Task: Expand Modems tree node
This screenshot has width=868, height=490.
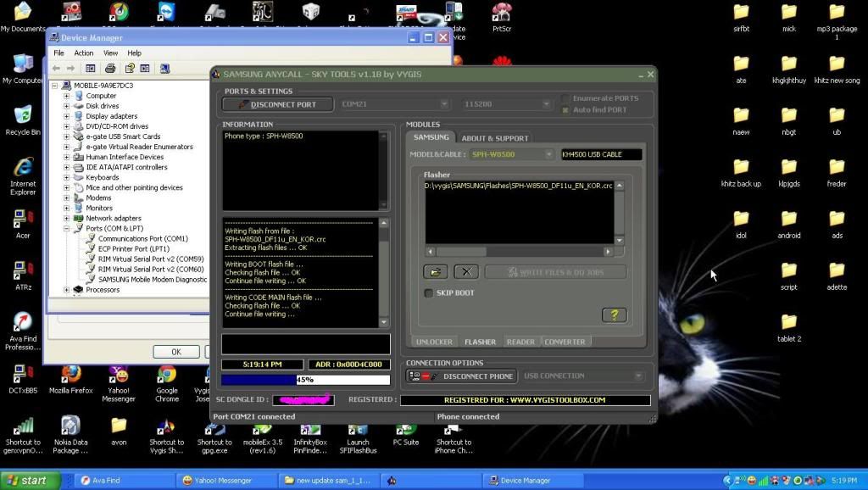Action: pyautogui.click(x=66, y=198)
